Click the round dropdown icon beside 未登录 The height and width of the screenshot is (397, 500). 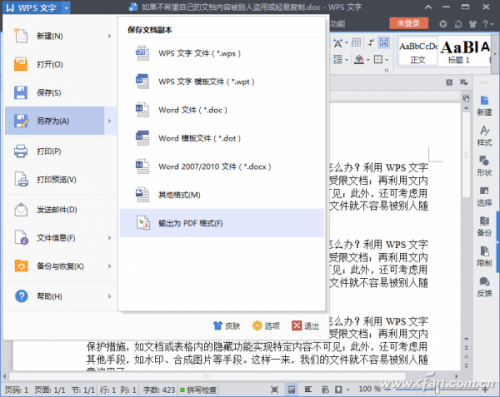(443, 24)
